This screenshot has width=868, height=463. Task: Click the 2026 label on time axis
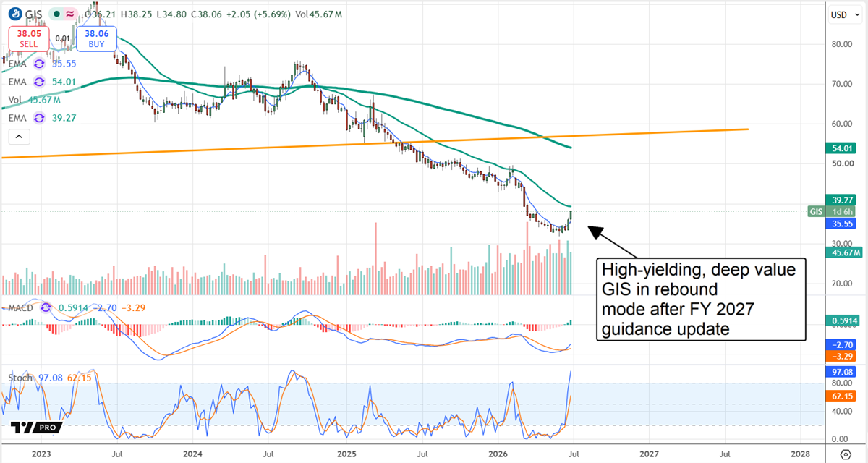498,454
